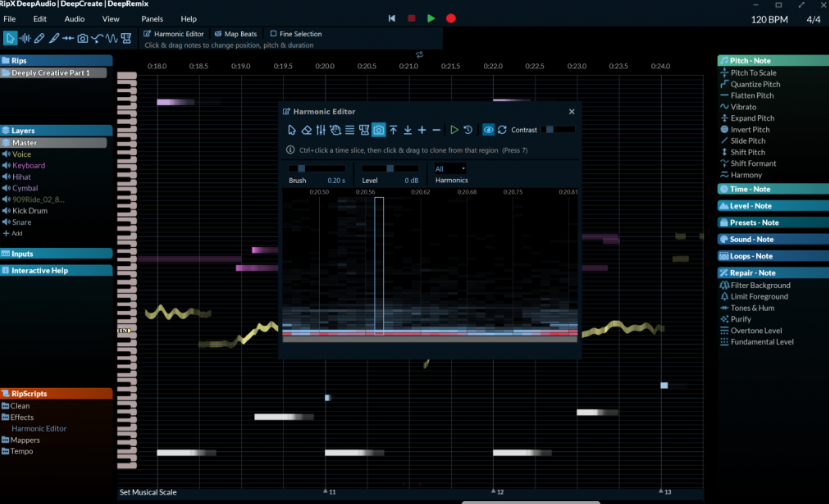The width and height of the screenshot is (829, 504).
Task: Select the arrow pointer tool in main toolbar
Action: click(10, 39)
